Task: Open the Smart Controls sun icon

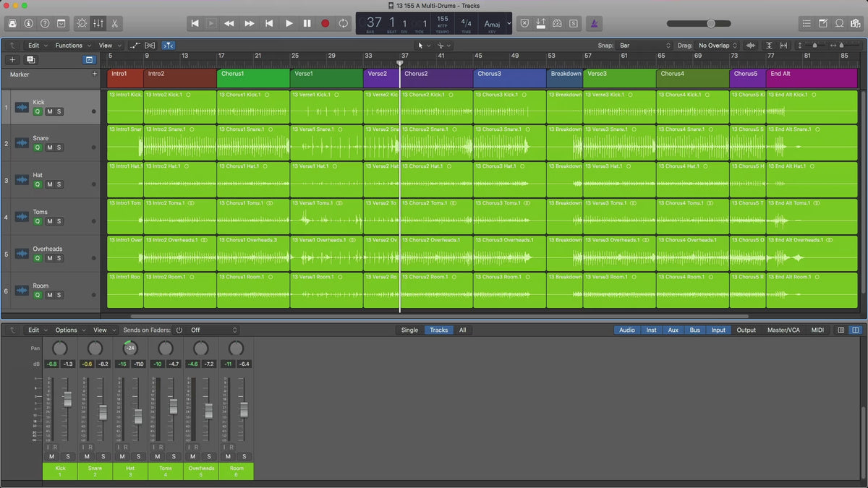Action: point(82,23)
